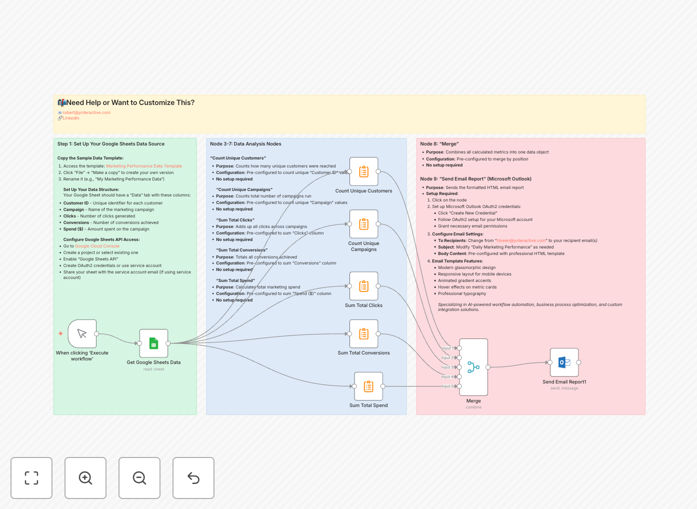This screenshot has height=509, width=697.
Task: Open the Count Unique Customers node
Action: tap(364, 171)
